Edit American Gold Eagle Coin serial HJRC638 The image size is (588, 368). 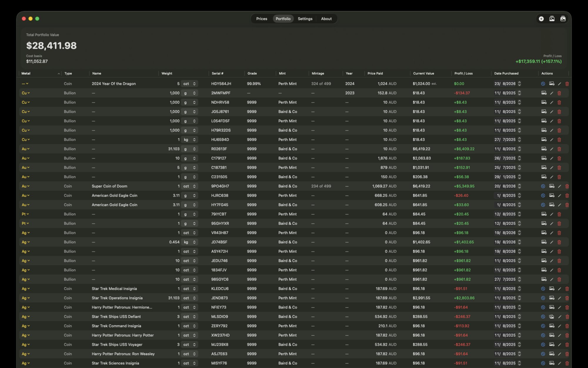click(x=559, y=196)
